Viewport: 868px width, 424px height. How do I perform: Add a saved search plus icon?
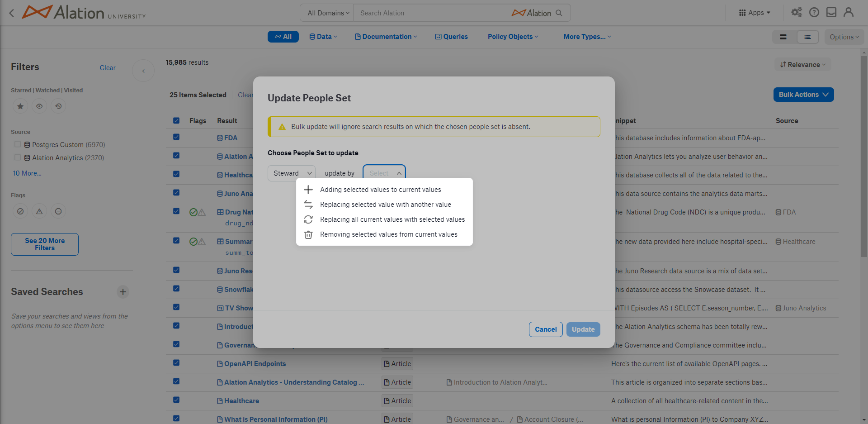click(x=123, y=292)
